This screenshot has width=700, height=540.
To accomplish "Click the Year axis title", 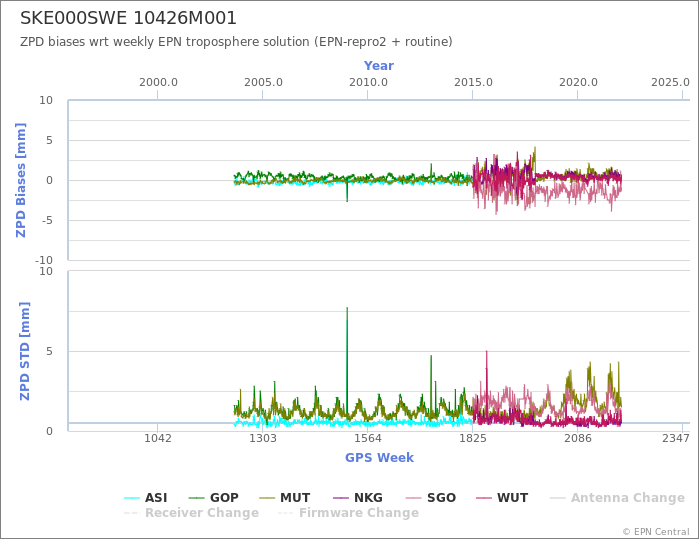I will [379, 66].
